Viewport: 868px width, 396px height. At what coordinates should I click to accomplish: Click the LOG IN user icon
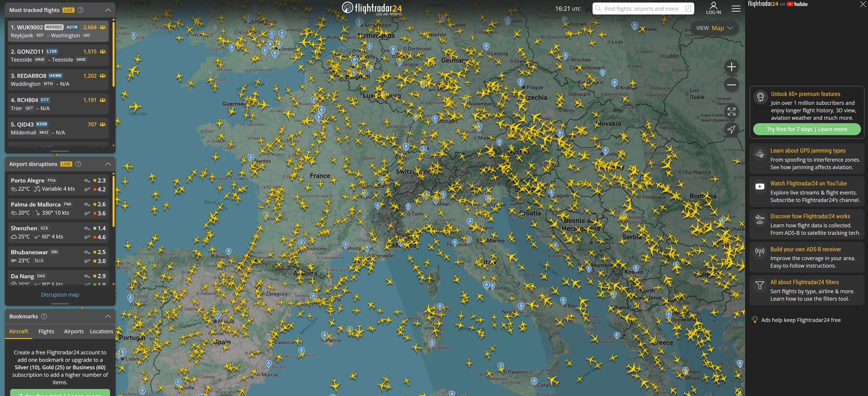tap(713, 8)
